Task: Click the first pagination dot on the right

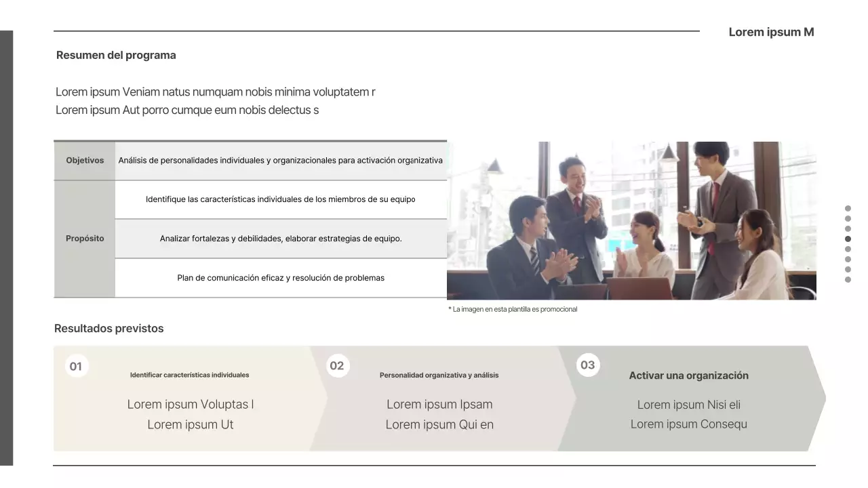Action: [848, 209]
